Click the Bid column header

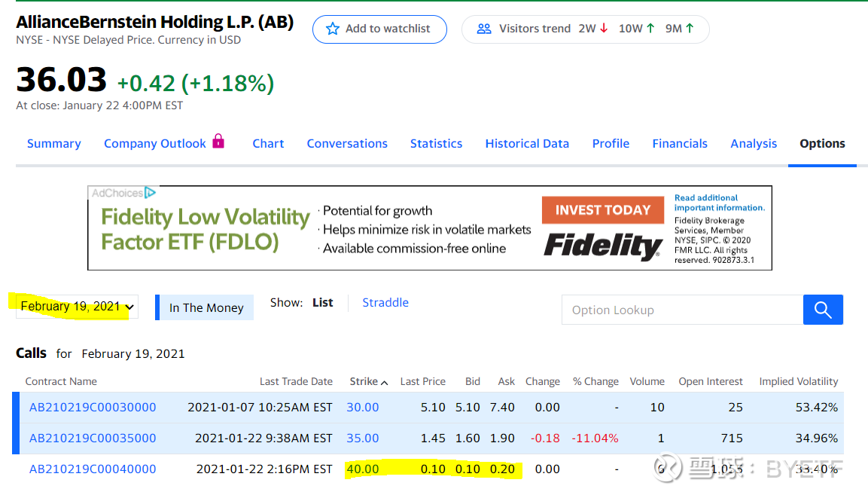[x=473, y=381]
